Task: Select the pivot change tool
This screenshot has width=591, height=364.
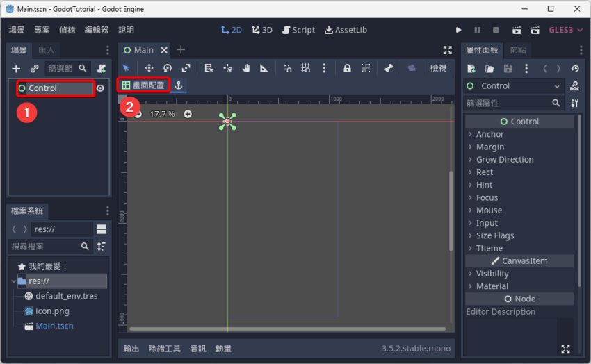Action: 227,68
